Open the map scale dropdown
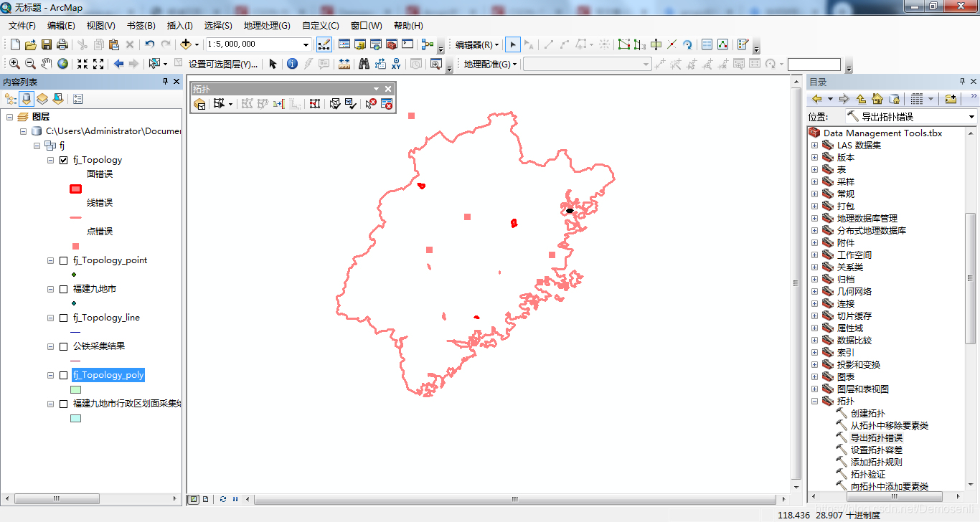 (305, 44)
